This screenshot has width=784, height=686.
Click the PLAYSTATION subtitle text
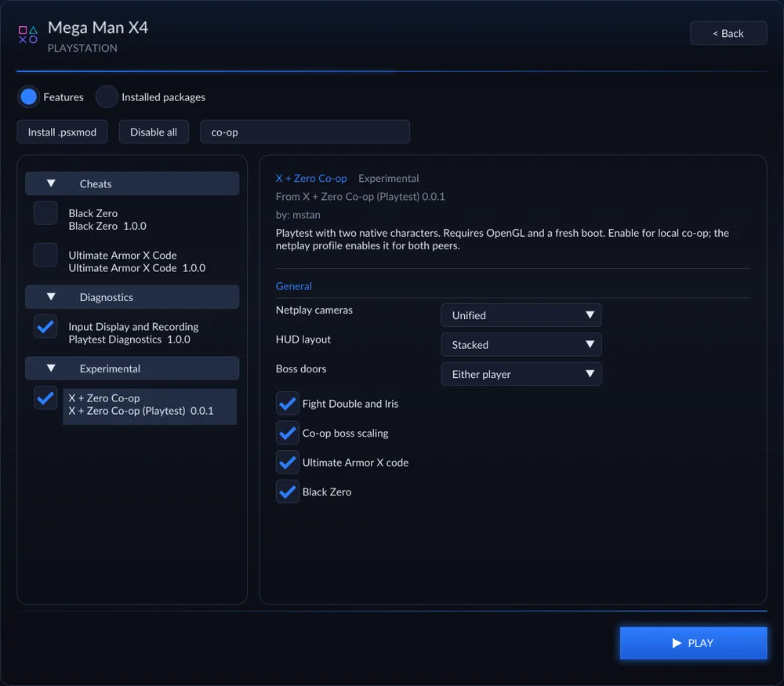click(x=82, y=48)
